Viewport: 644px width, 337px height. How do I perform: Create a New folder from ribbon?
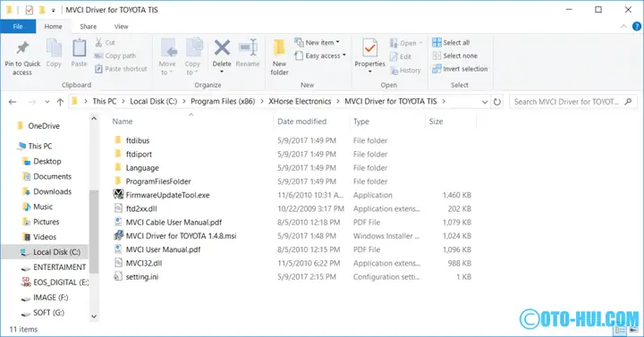279,56
